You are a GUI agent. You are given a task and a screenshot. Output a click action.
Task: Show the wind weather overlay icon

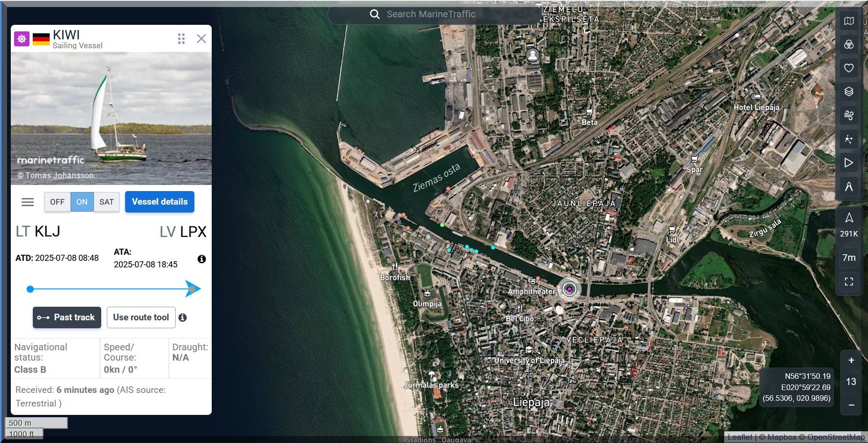(848, 115)
